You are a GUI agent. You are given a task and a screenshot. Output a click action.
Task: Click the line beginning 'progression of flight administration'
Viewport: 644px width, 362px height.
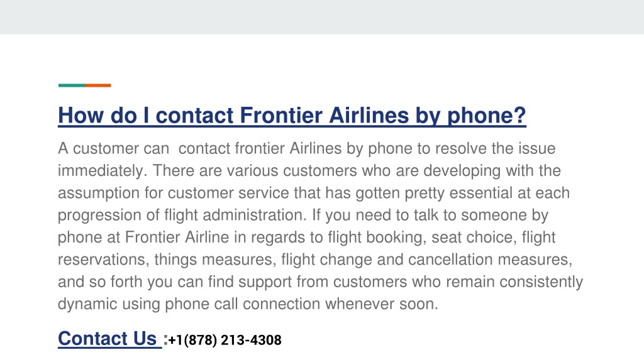pos(303,215)
